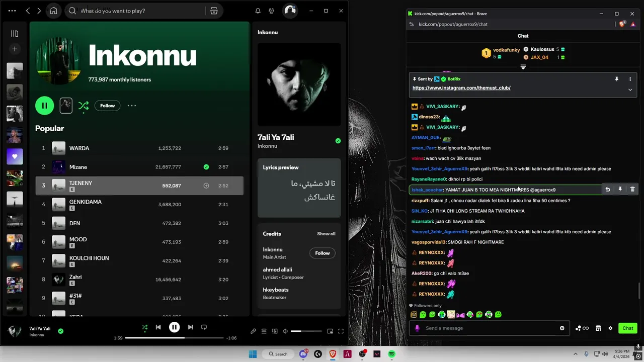
Task: Open more options for Inkonnu artist
Action: 132,106
